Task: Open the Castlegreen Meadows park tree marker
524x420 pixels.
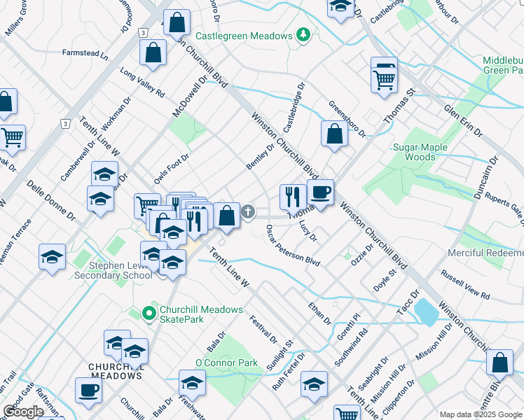Action: tap(303, 34)
